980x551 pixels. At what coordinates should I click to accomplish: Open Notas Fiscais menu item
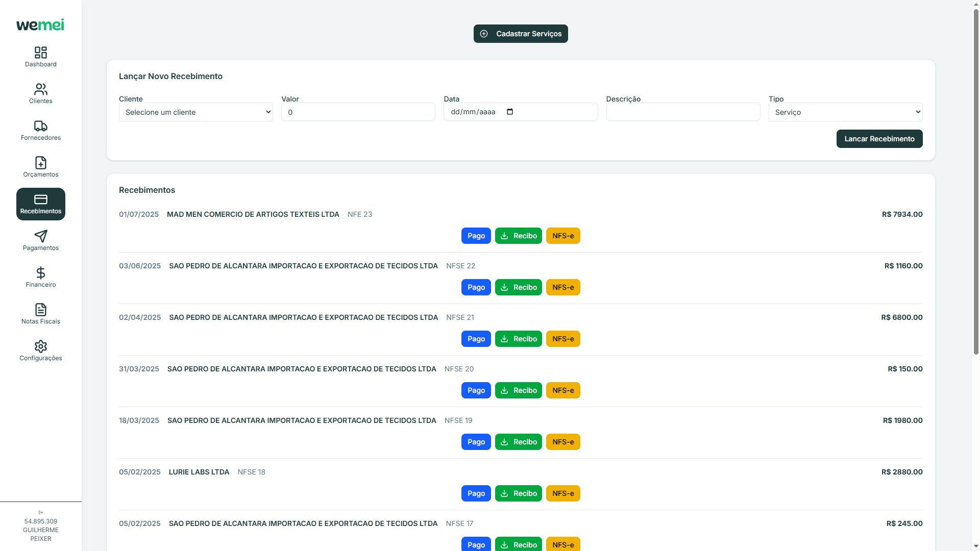click(x=41, y=314)
